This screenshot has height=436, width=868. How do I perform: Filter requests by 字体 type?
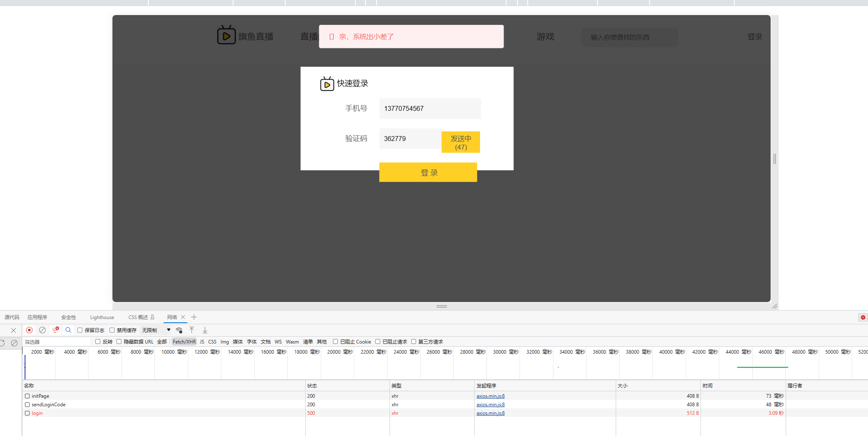[252, 342]
